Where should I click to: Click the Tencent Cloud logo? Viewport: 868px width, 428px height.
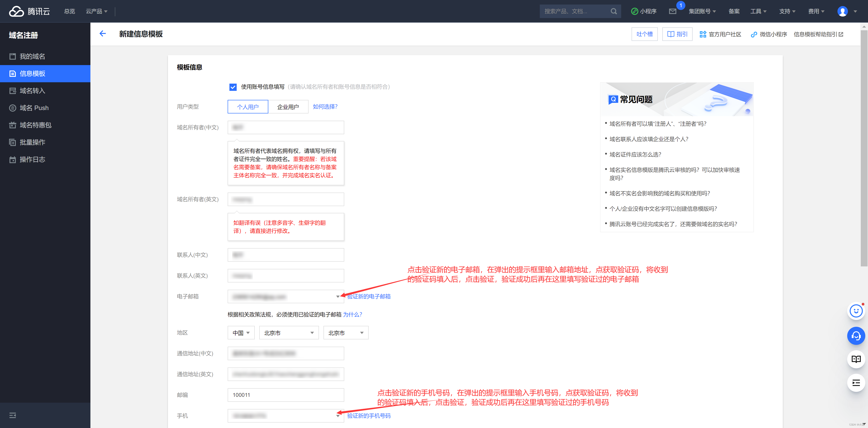(29, 11)
